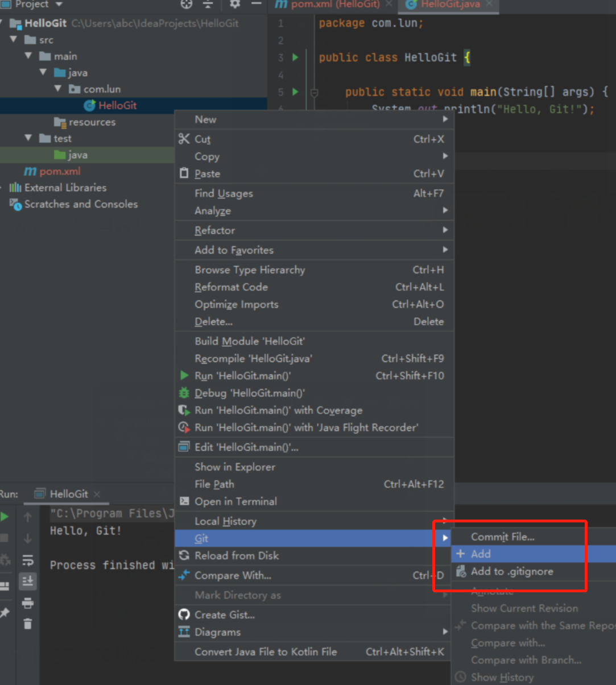Click the scroll-to-end icon in Run panel
Screen dimensions: 616x685
28,581
